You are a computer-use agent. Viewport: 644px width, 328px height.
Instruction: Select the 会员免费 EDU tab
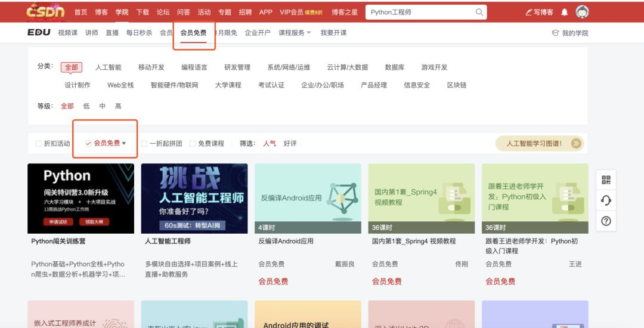coord(193,33)
